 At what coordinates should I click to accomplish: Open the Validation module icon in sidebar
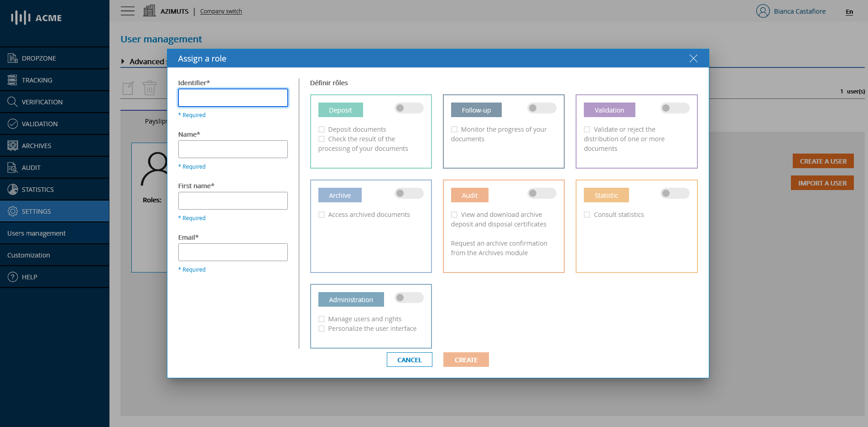coord(39,123)
